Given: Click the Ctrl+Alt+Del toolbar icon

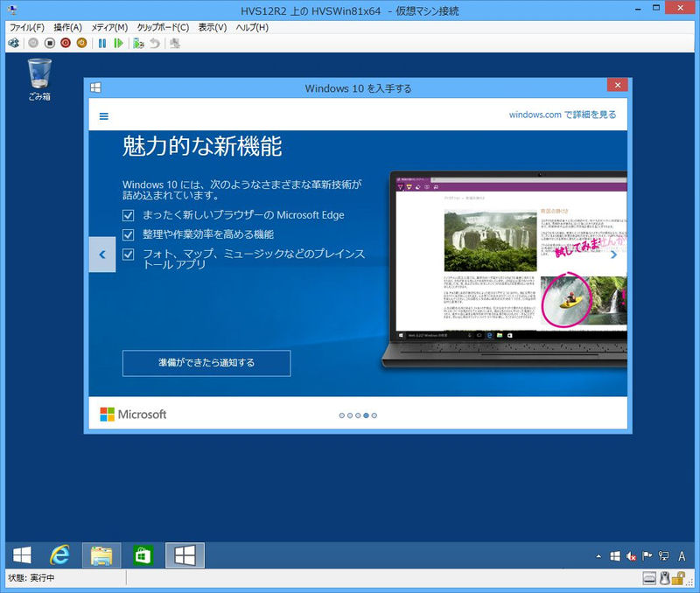Looking at the screenshot, I should click(x=14, y=43).
